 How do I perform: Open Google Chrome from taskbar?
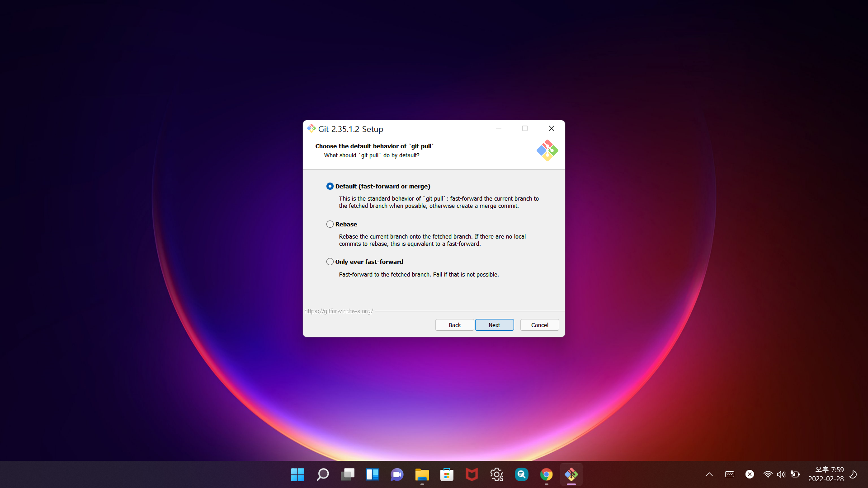546,474
